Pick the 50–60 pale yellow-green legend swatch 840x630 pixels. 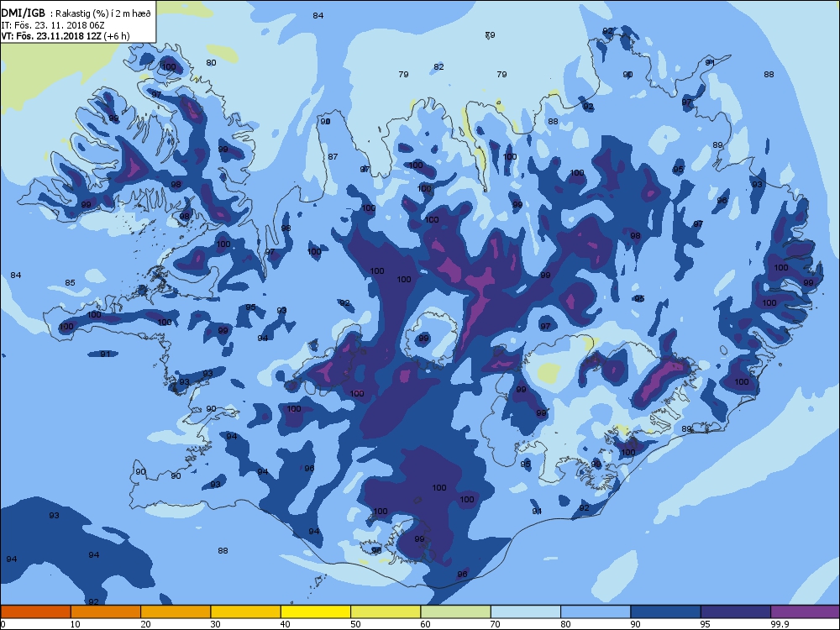pos(386,612)
